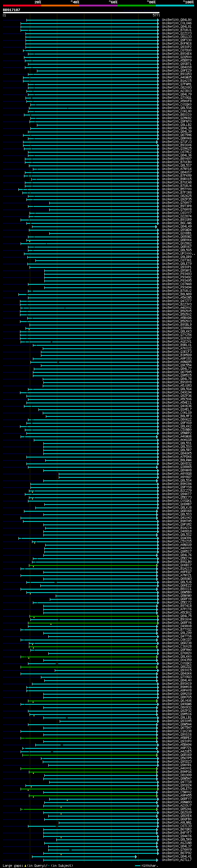Select hit UniRef100_Q9C554
This screenshot has height=868, width=197.
tap(177, 365)
